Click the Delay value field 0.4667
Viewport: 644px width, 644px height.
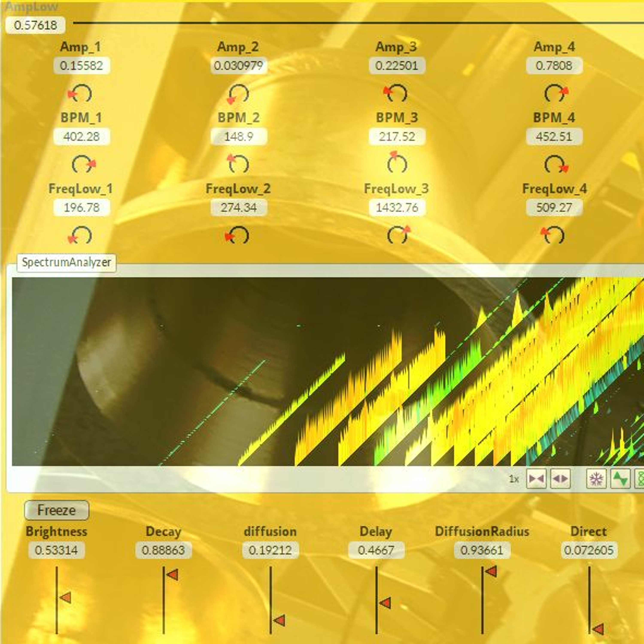376,550
